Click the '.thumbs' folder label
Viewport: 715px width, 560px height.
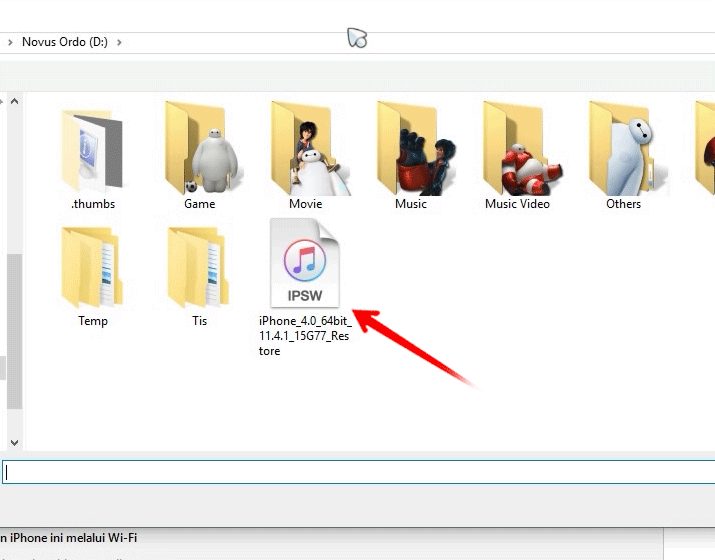tap(93, 204)
